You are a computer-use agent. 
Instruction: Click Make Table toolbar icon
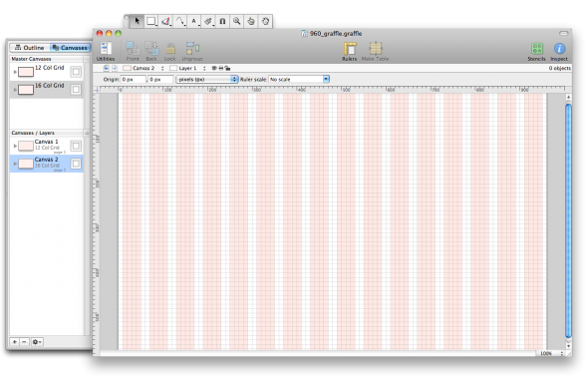(x=375, y=51)
